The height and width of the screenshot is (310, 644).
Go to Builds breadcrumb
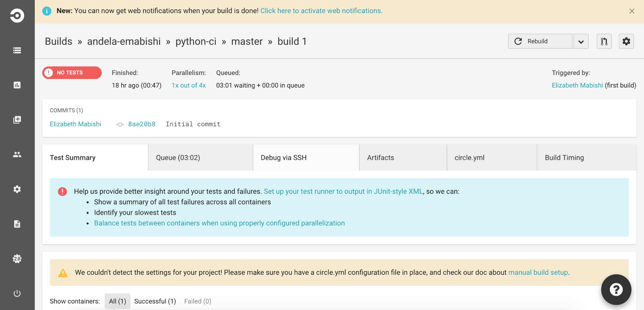(59, 41)
